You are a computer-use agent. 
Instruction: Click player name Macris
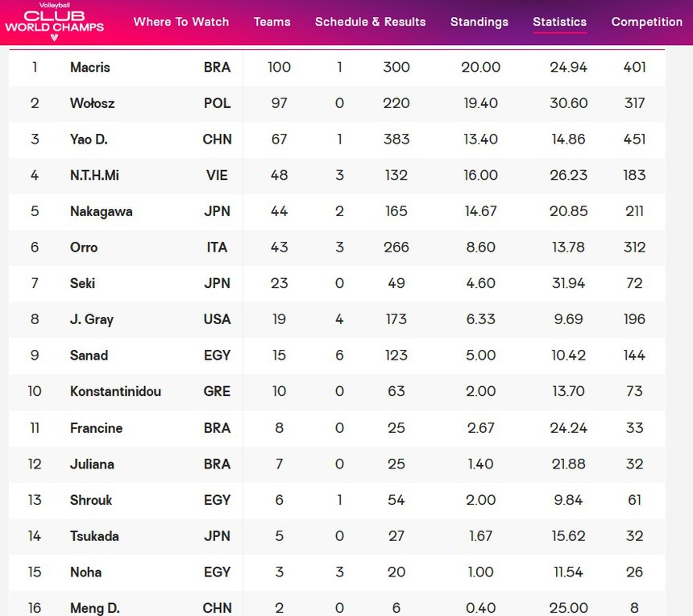coord(90,67)
